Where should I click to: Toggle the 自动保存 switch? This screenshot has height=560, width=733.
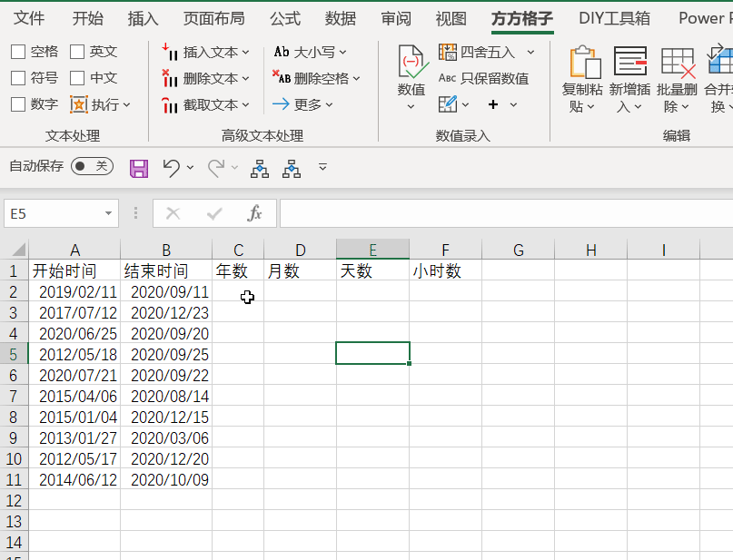pyautogui.click(x=92, y=166)
